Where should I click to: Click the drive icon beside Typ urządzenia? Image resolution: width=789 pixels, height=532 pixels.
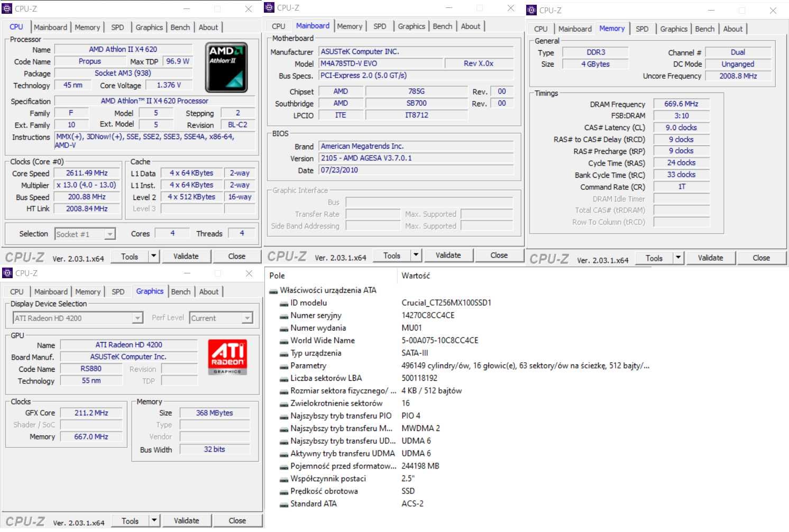point(284,353)
